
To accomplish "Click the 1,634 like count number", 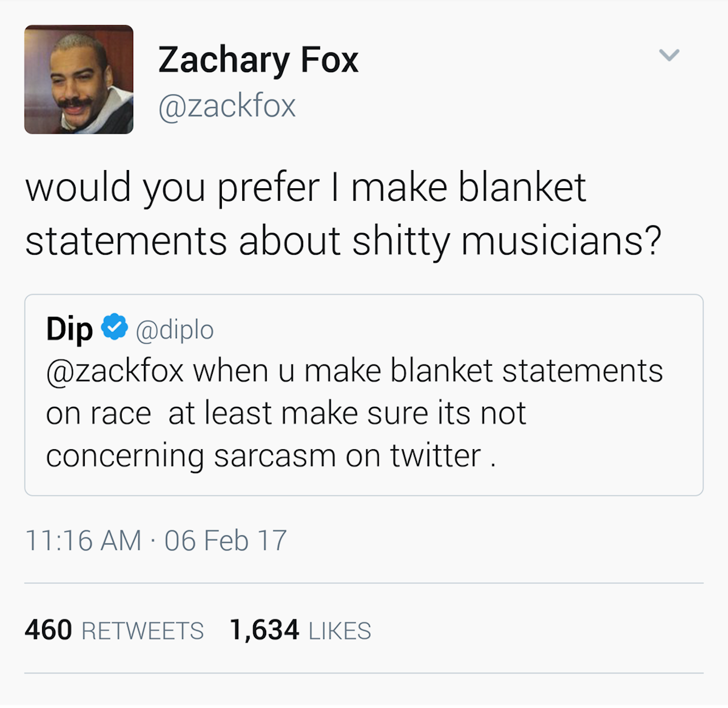I will (x=264, y=630).
